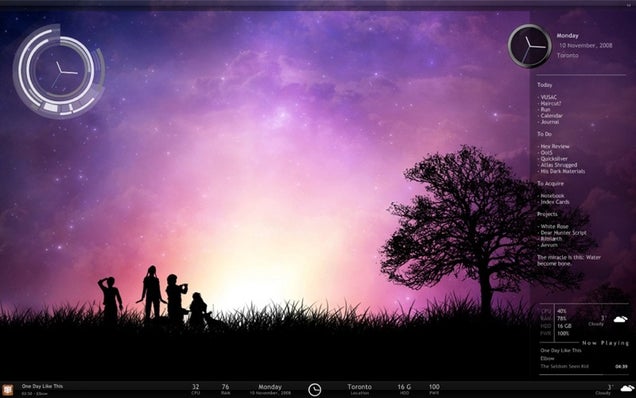
Task: Click the circular ring clock widget
Action: 59,71
